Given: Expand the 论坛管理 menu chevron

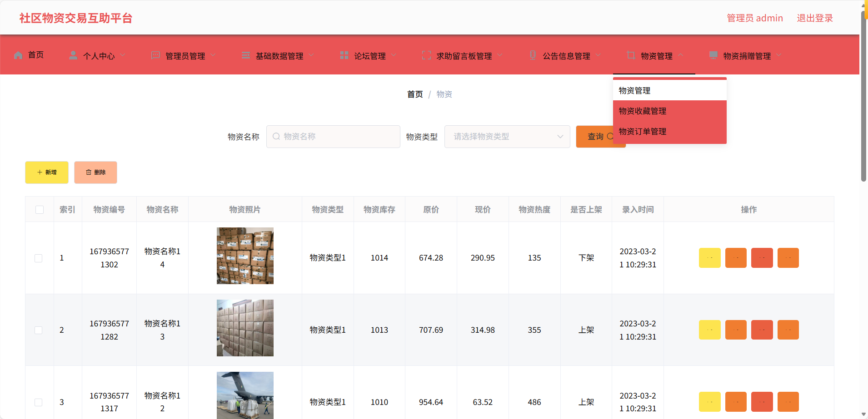Looking at the screenshot, I should (394, 55).
